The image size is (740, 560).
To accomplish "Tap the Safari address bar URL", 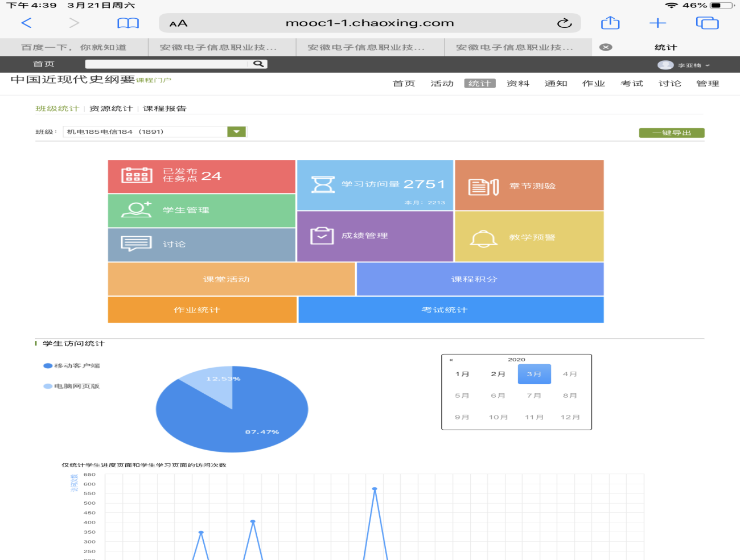I will click(370, 23).
